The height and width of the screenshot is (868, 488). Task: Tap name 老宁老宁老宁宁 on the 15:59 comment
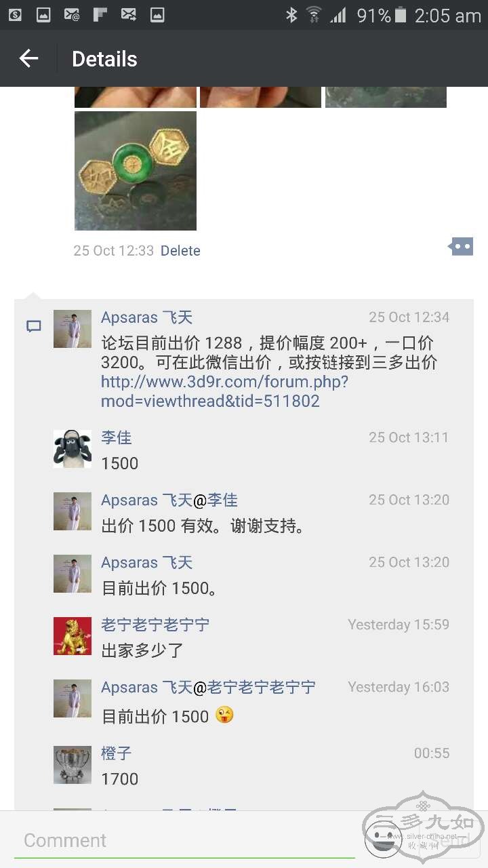pos(155,625)
